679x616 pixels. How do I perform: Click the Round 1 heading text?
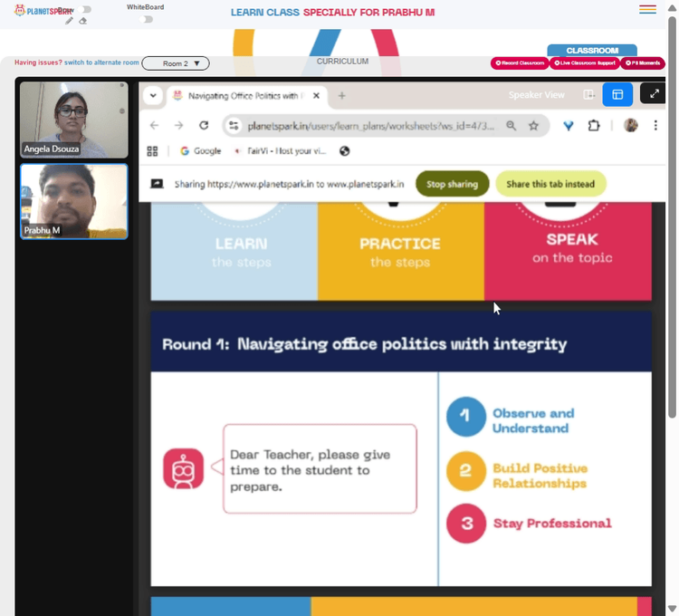click(364, 344)
